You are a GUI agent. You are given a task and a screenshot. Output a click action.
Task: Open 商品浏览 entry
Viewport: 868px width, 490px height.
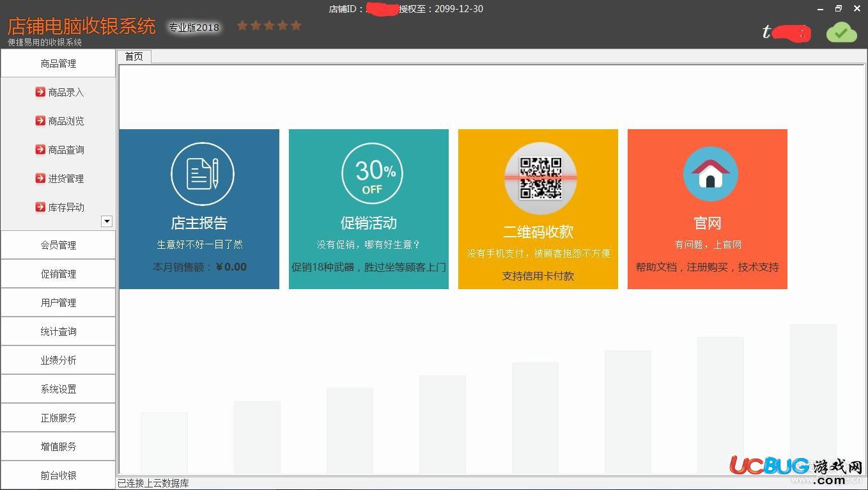[66, 121]
